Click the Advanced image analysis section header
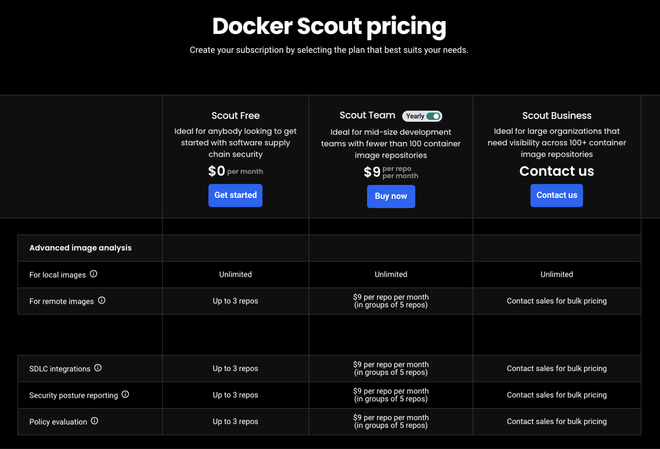This screenshot has width=660, height=449. pyautogui.click(x=80, y=248)
